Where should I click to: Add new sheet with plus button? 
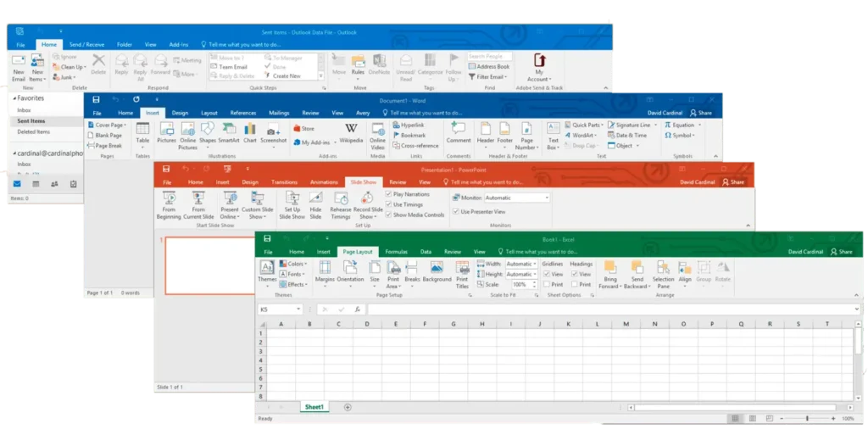click(348, 407)
